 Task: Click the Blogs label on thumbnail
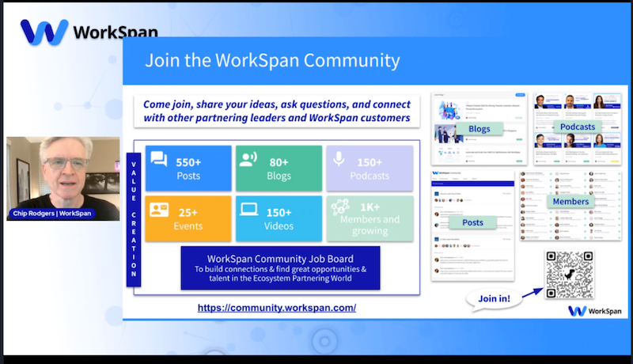tap(479, 129)
